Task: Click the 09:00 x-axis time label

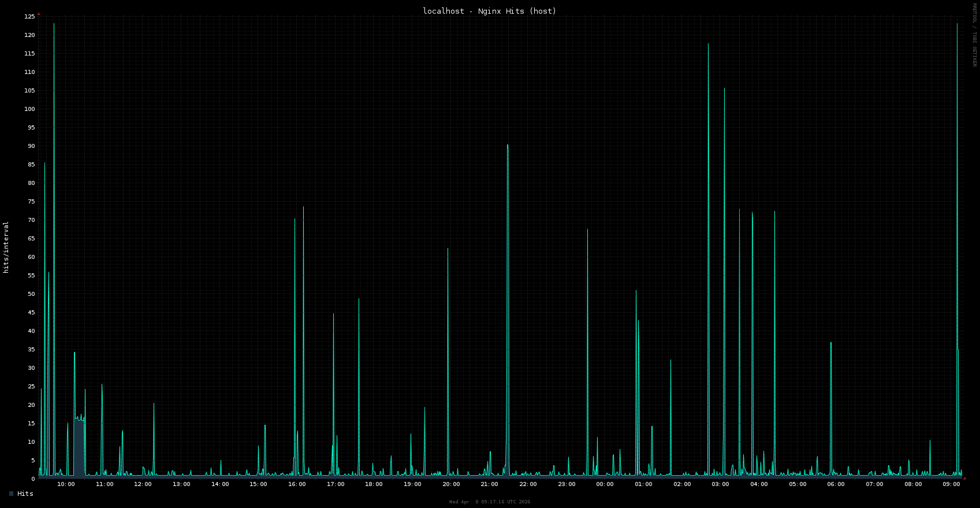Action: pos(952,484)
